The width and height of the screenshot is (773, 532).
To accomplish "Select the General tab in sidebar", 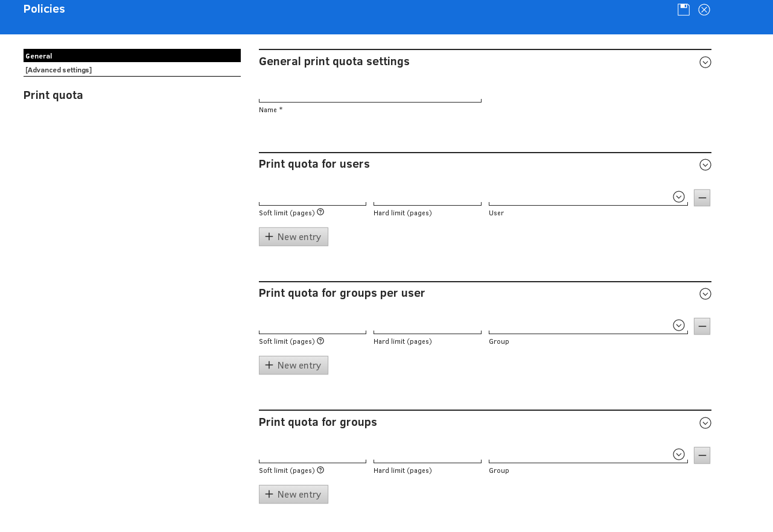I will coord(132,55).
